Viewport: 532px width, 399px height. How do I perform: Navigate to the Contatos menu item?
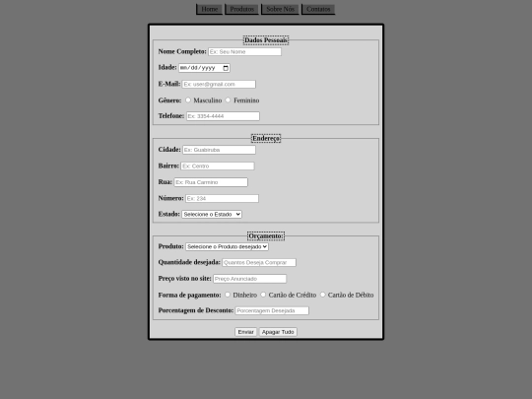pos(318,9)
